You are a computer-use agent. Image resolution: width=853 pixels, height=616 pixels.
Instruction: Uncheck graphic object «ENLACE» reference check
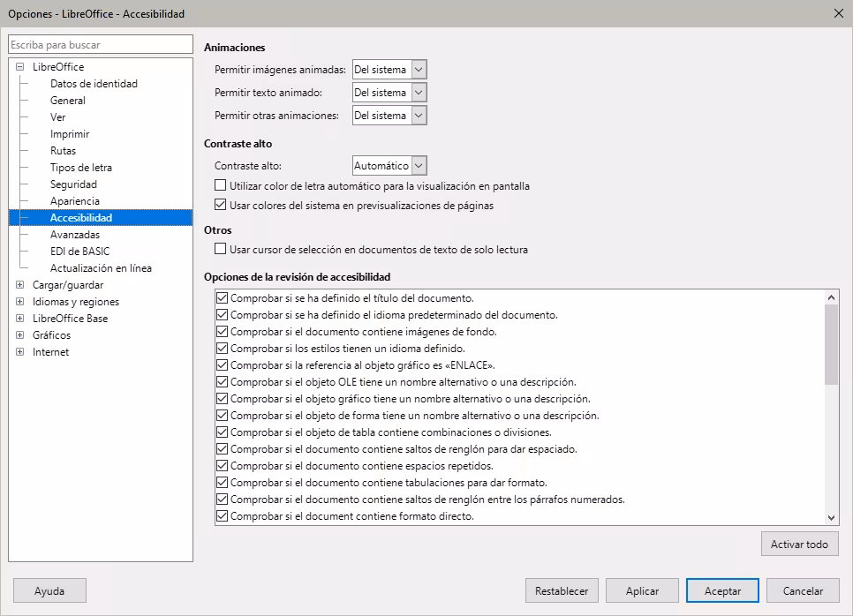[x=222, y=365]
